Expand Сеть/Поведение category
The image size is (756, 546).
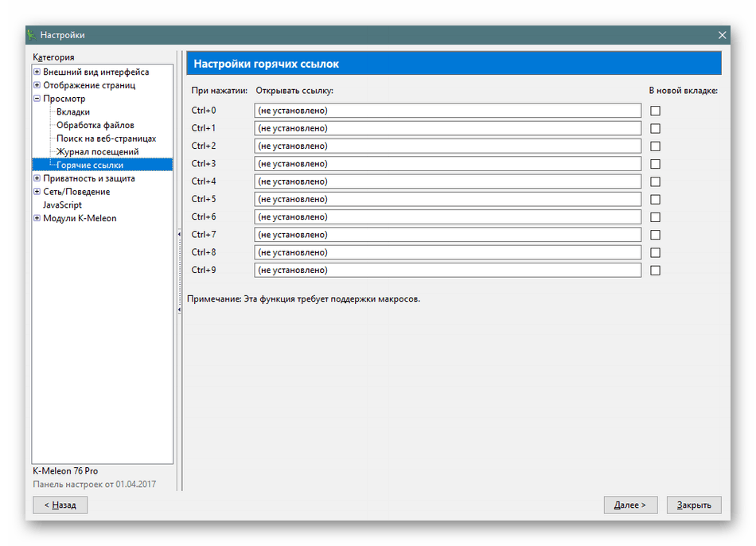pyautogui.click(x=37, y=192)
